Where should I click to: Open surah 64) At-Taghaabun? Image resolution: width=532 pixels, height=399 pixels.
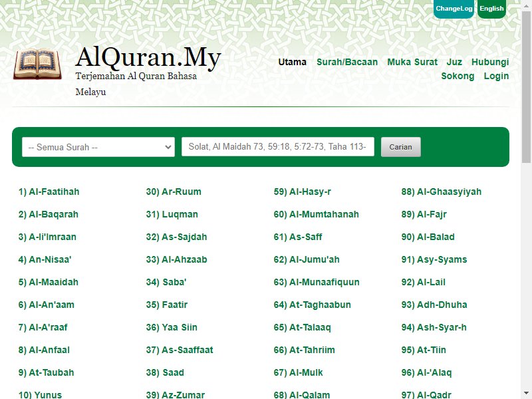(312, 305)
